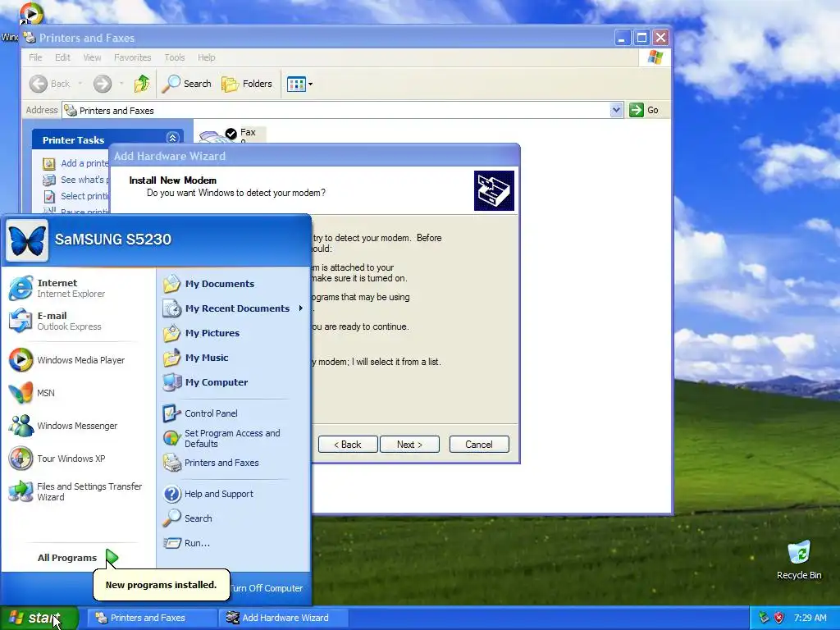840x630 pixels.
Task: Open Search from the Start menu
Action: (x=188, y=518)
